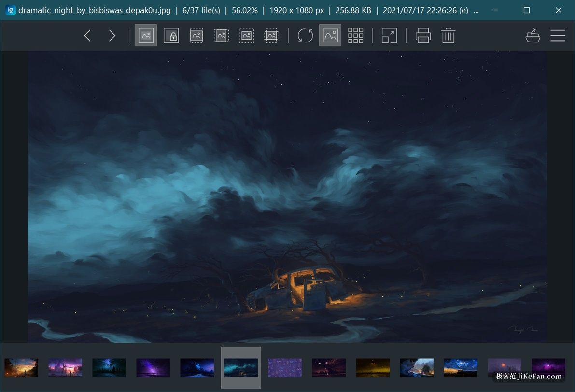575x392 pixels.
Task: Choose the Scale to height zoom icon
Action: tap(222, 36)
